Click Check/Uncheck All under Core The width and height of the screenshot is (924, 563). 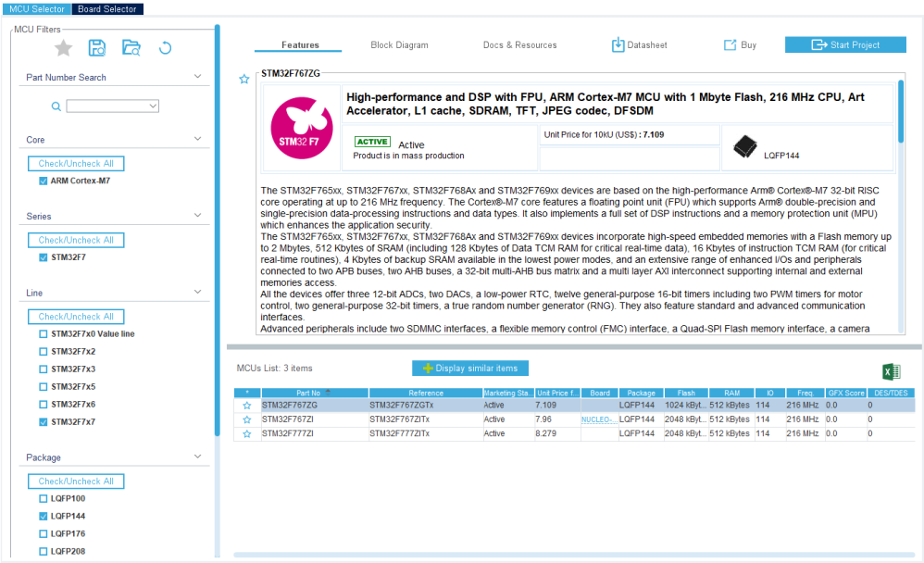tap(76, 163)
